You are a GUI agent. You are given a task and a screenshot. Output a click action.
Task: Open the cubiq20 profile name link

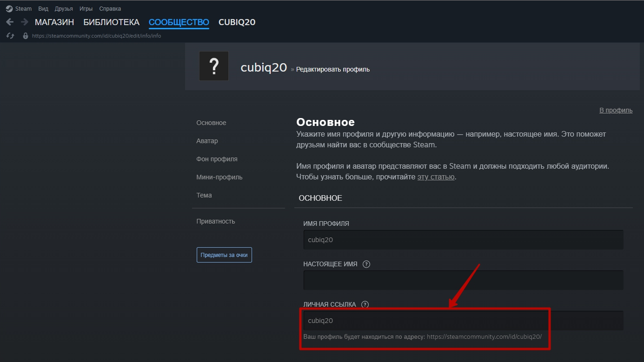(x=264, y=67)
